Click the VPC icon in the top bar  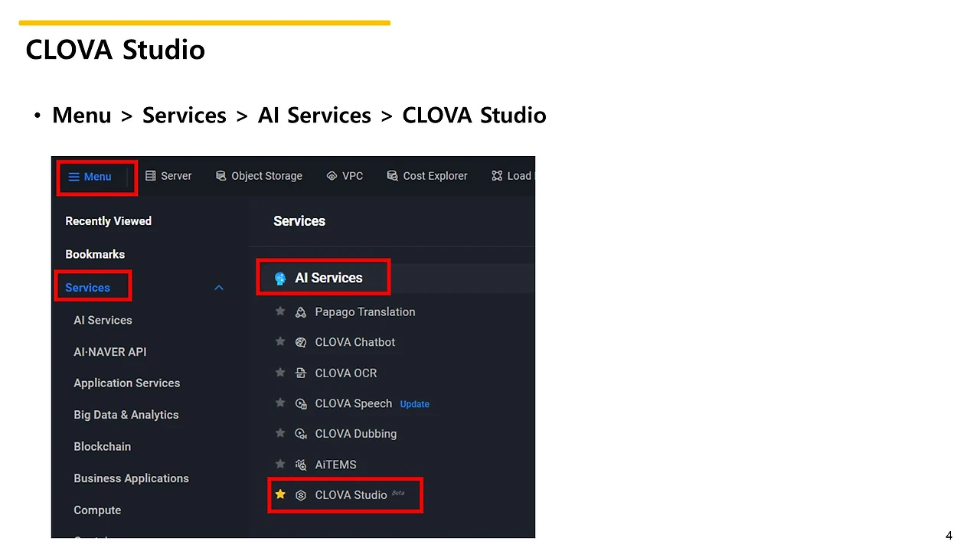pos(332,176)
